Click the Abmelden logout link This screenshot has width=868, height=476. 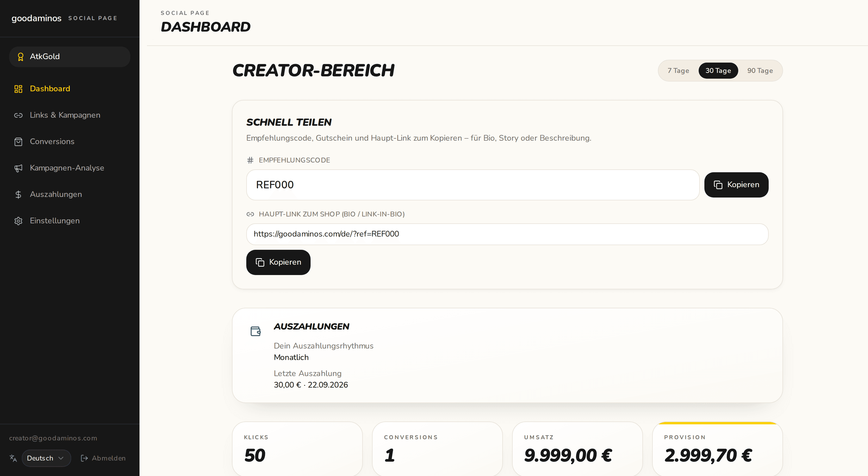pyautogui.click(x=103, y=458)
